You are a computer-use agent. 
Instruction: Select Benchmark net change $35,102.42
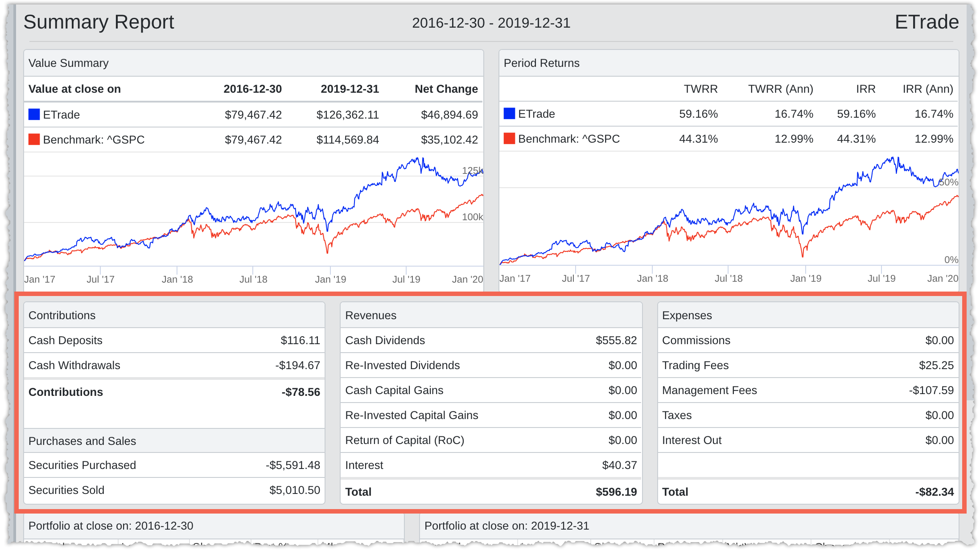[449, 140]
